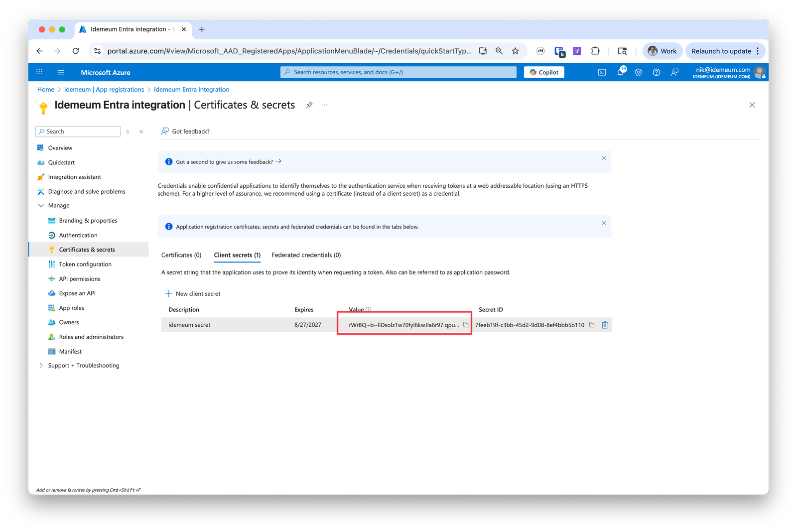
Task: Open the purple V extension icon
Action: point(577,51)
